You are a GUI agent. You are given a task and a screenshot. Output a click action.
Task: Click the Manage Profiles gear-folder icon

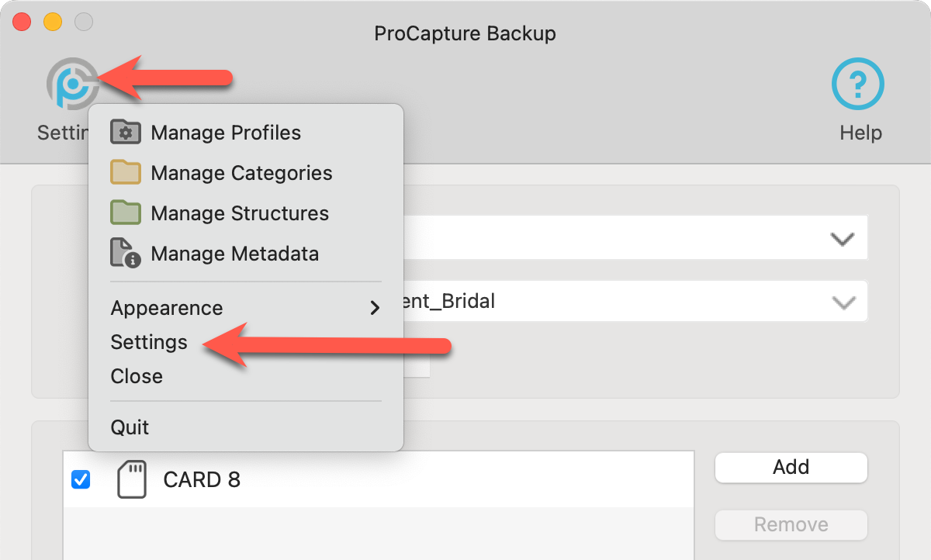pyautogui.click(x=125, y=133)
